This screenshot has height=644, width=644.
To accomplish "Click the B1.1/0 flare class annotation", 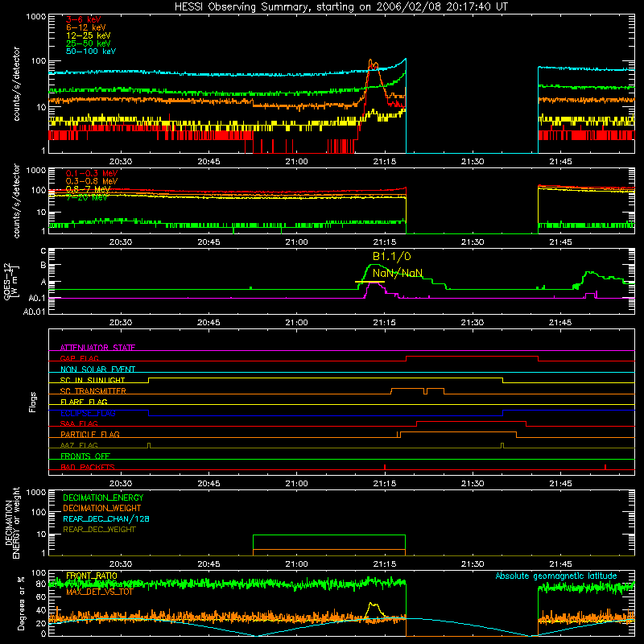I will point(392,256).
